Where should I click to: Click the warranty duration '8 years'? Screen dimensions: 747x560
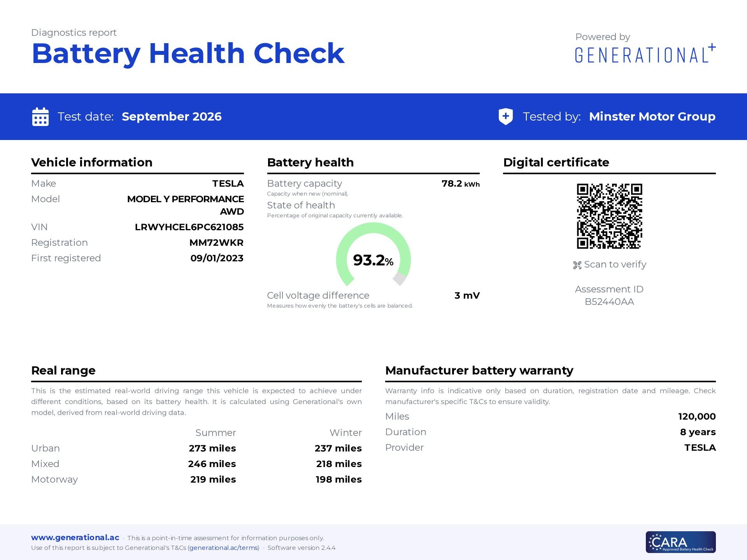tap(698, 432)
